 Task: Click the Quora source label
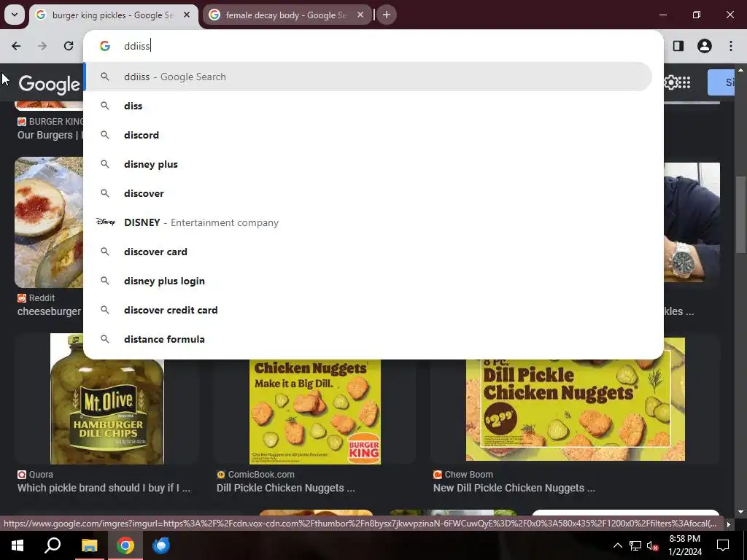pyautogui.click(x=35, y=475)
